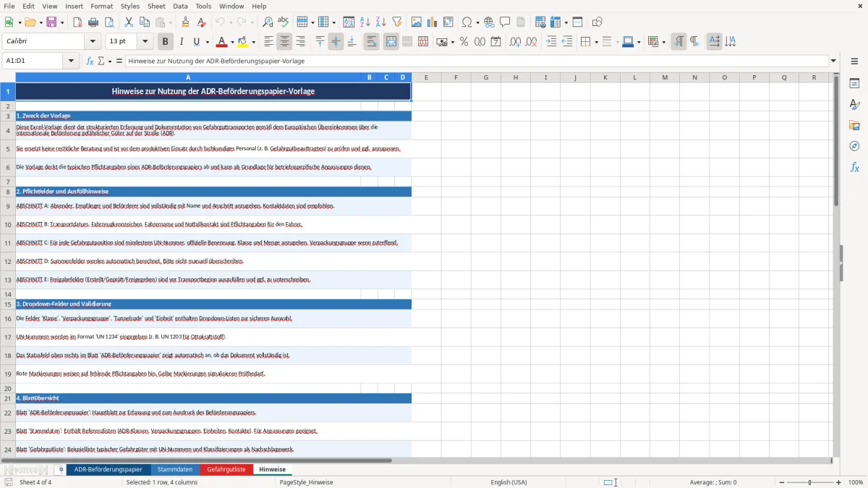The width and height of the screenshot is (868, 488).
Task: Toggle Center Horizontally alignment
Action: tap(284, 42)
